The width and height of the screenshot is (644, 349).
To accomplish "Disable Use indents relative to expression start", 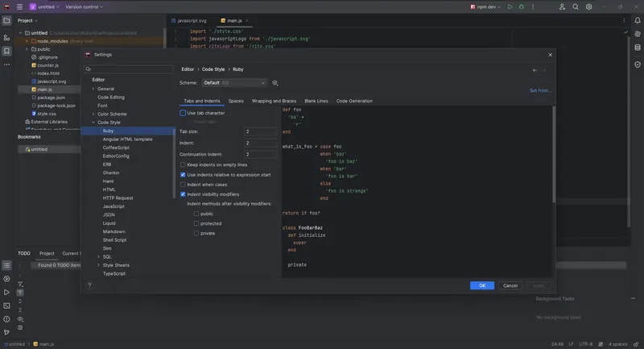I will [183, 175].
